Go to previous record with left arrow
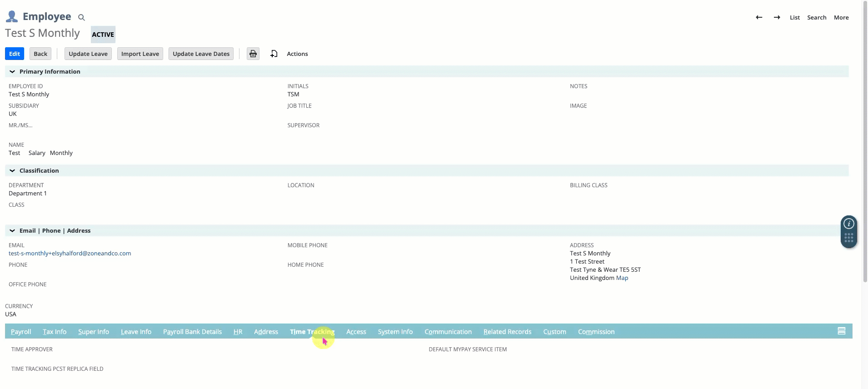Viewport: 868px width, 389px height. click(759, 17)
